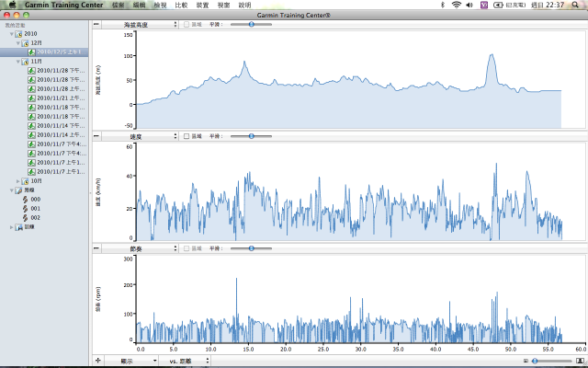This screenshot has height=368, width=588.
Task: Click the battery charging status icon
Action: click(498, 5)
